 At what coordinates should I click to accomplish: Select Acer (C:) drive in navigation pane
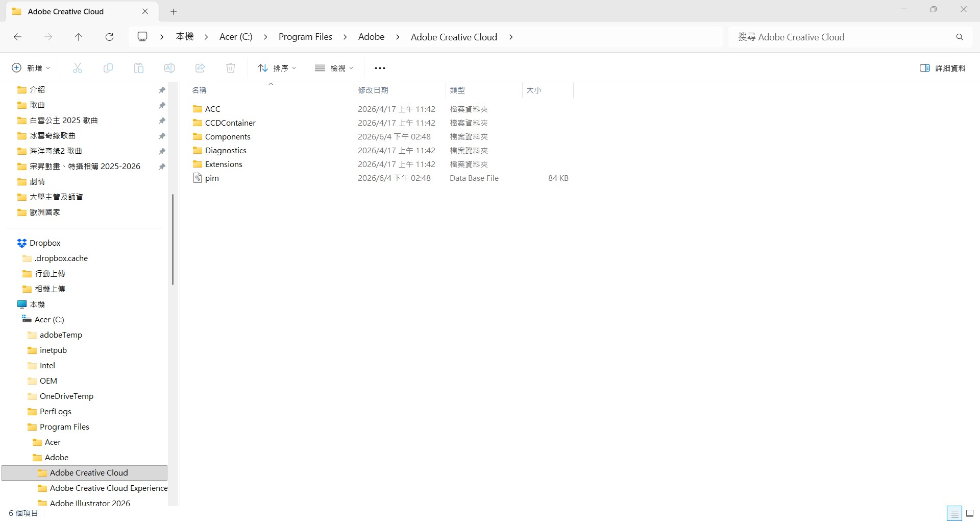pos(49,320)
